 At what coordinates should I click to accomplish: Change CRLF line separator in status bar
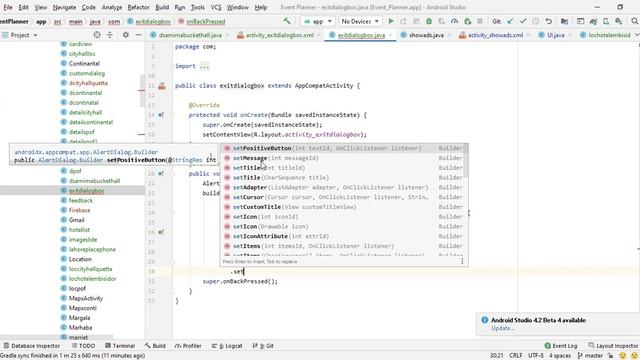(x=516, y=356)
